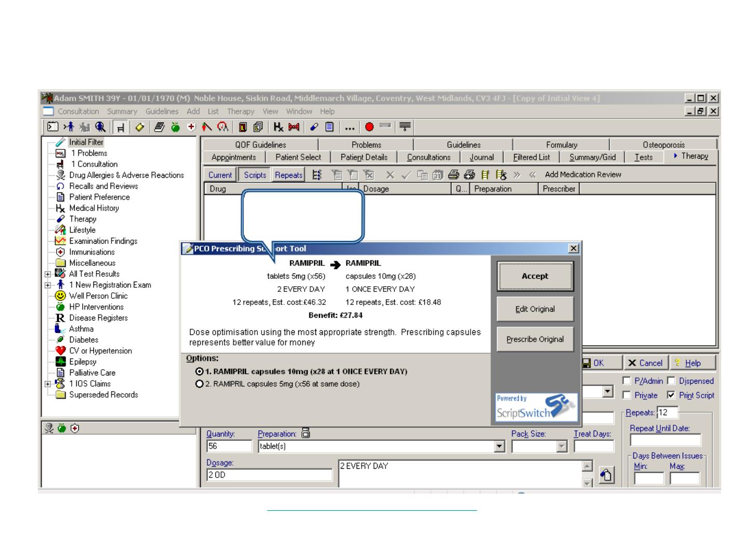This screenshot has width=747, height=560.
Task: Uncheck the Print Script checkbox
Action: tap(671, 396)
